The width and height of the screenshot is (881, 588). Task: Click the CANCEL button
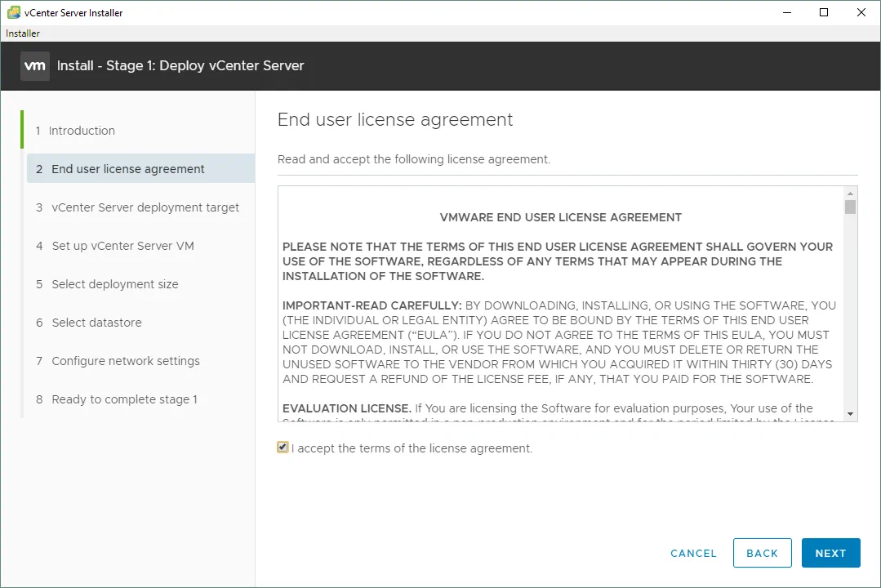(x=693, y=553)
